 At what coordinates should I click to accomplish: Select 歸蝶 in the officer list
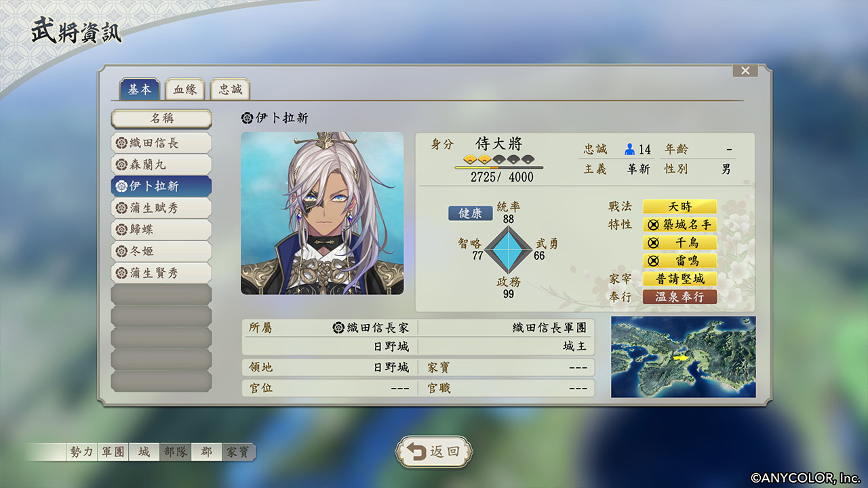point(161,230)
